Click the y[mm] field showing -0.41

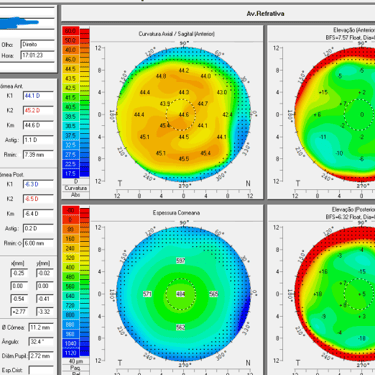[x=45, y=299]
